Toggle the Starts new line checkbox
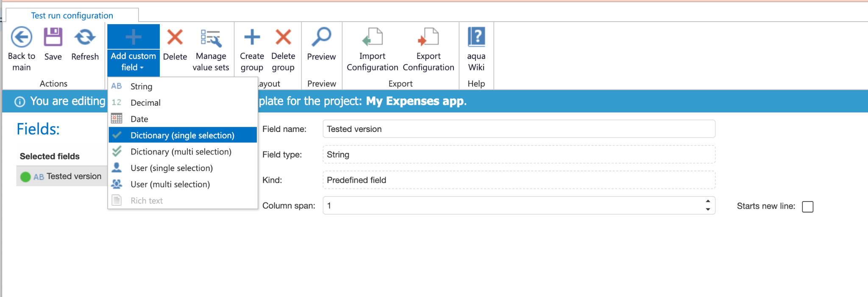Image resolution: width=868 pixels, height=297 pixels. click(808, 207)
